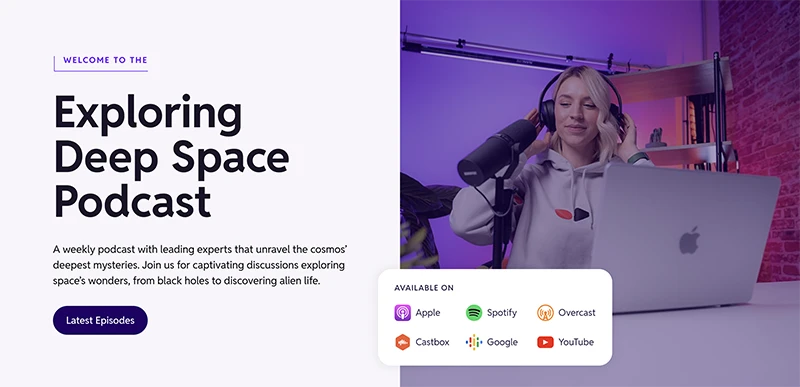Open the Apple text link

428,313
